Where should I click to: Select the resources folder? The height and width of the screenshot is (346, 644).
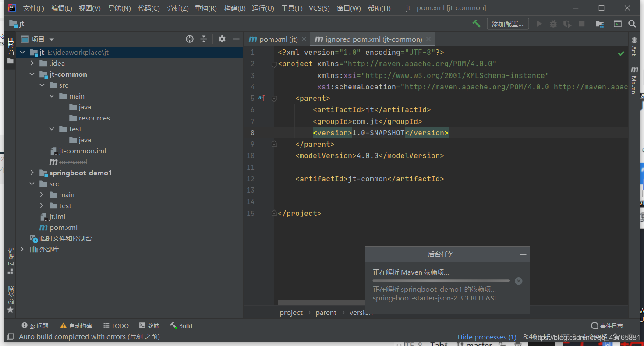point(89,118)
